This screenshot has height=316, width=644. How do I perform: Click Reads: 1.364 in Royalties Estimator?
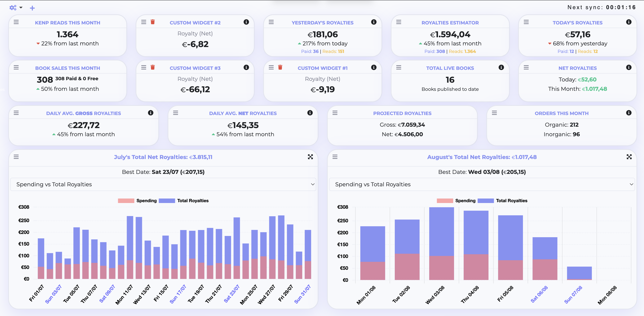pyautogui.click(x=462, y=52)
